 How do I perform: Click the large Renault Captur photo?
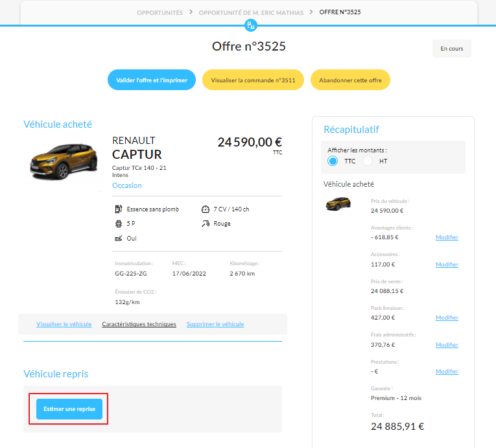coord(64,161)
